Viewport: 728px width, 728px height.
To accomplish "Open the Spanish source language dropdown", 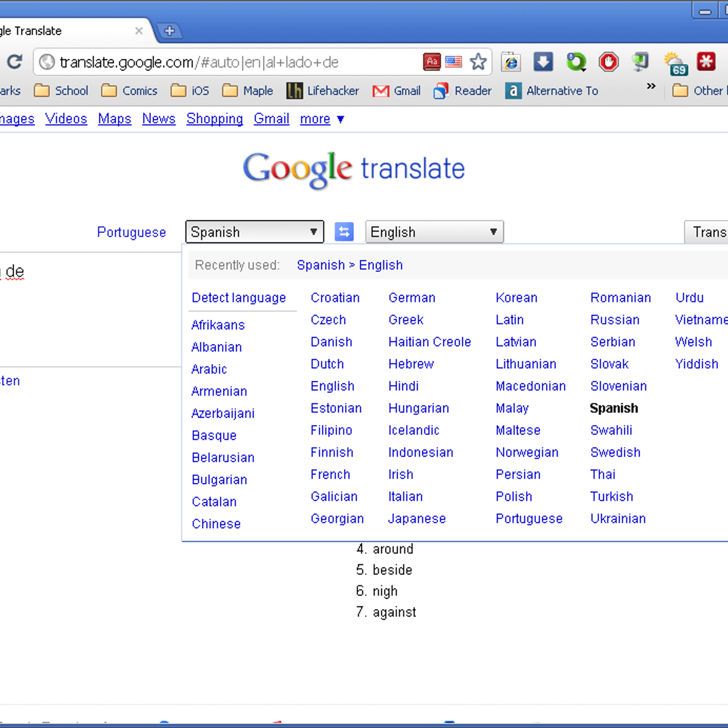I will 255,232.
